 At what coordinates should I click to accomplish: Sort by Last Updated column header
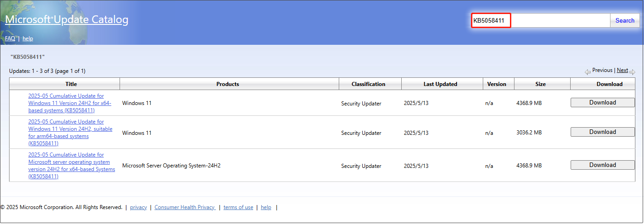[x=440, y=84]
